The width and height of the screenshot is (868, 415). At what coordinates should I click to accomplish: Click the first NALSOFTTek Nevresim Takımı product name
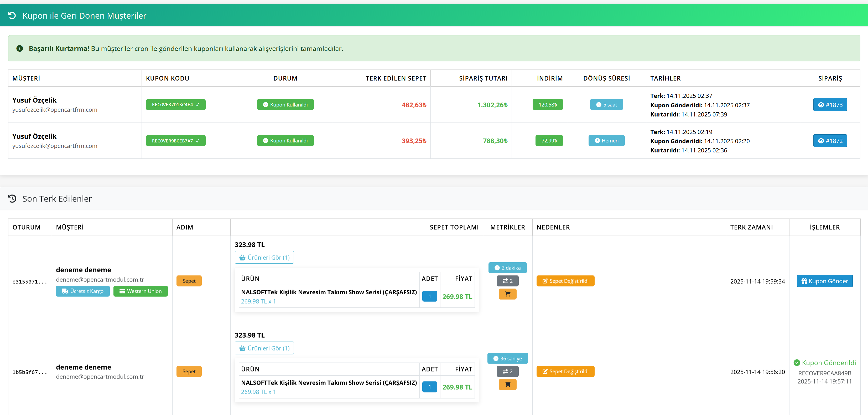pyautogui.click(x=329, y=292)
